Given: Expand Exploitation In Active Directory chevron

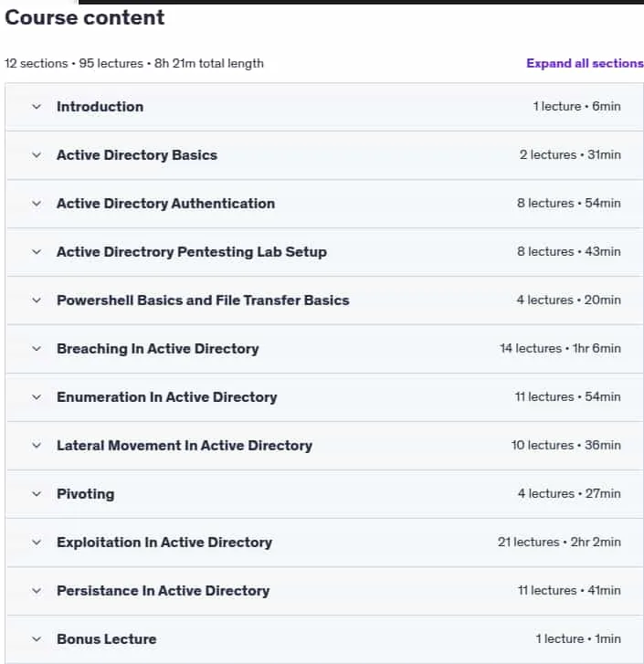Looking at the screenshot, I should pyautogui.click(x=37, y=543).
